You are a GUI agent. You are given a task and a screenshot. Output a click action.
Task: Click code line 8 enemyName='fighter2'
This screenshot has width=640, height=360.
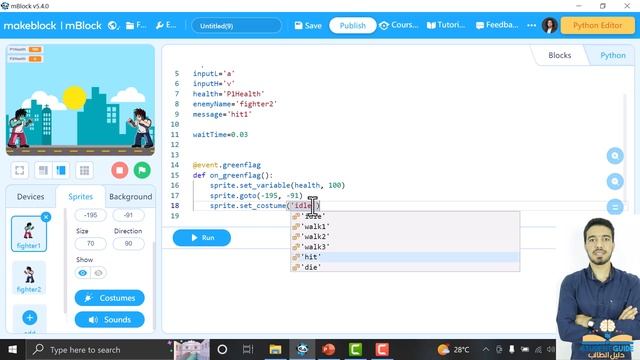coord(235,104)
